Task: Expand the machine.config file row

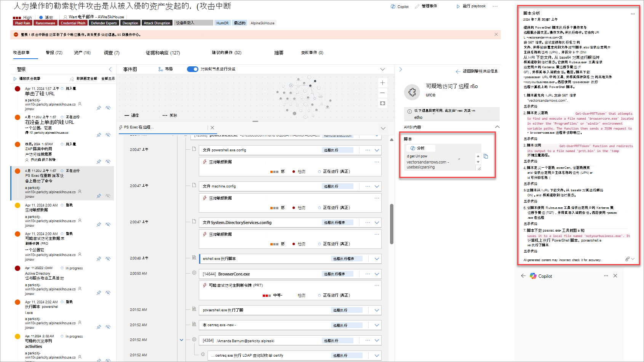Action: [377, 186]
